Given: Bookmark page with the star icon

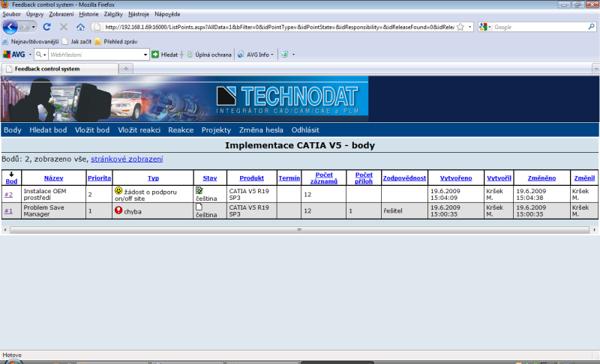Looking at the screenshot, I should 460,27.
